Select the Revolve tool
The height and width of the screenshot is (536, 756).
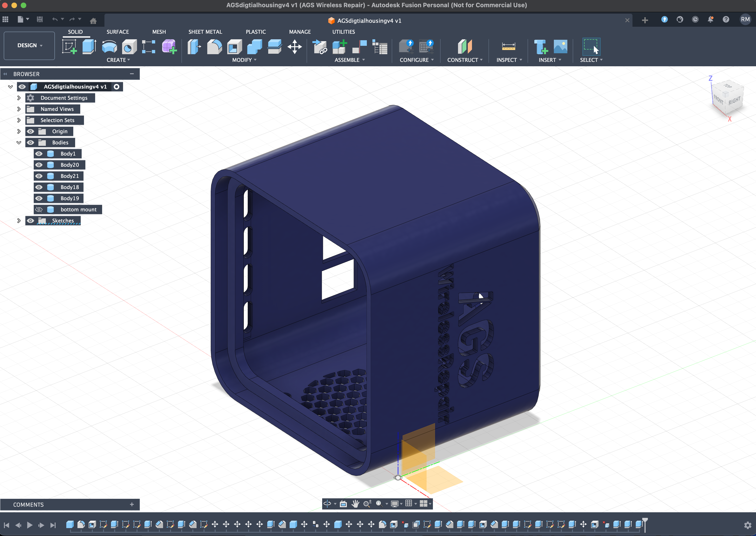point(109,47)
